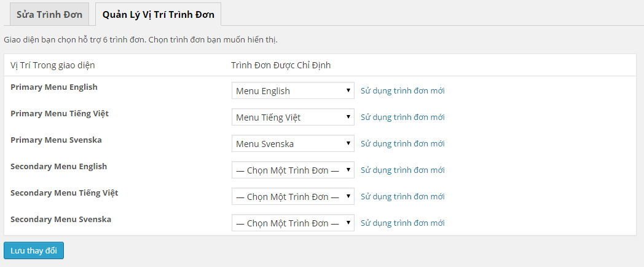This screenshot has height=267, width=644.
Task: Click the Primary Menu English row label
Action: pos(54,87)
